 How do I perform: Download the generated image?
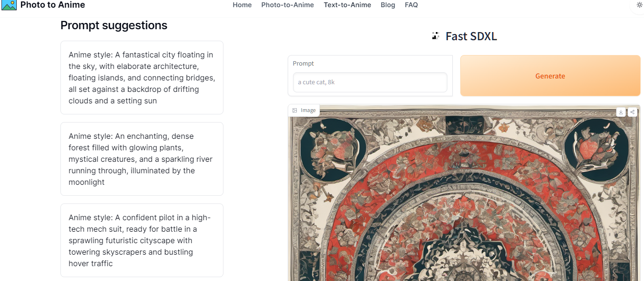[621, 112]
